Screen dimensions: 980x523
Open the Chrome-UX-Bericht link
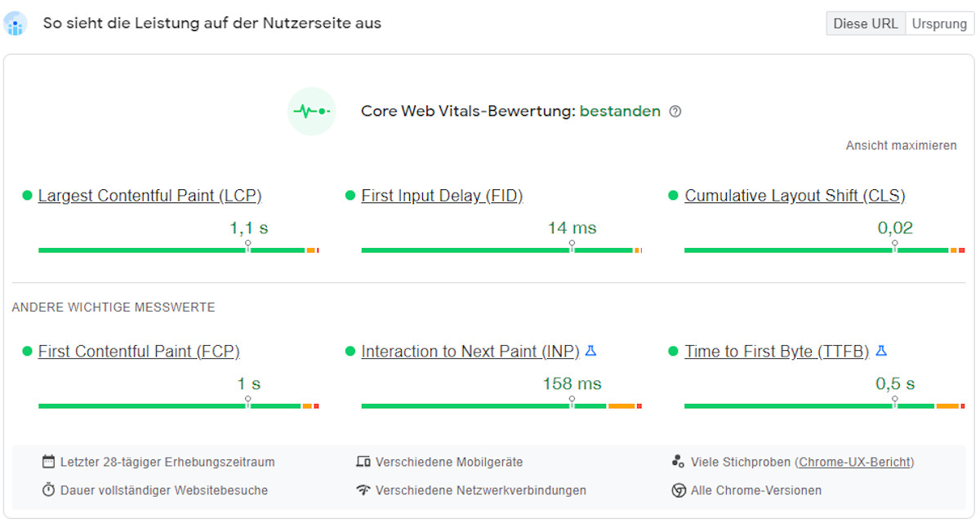tap(854, 462)
